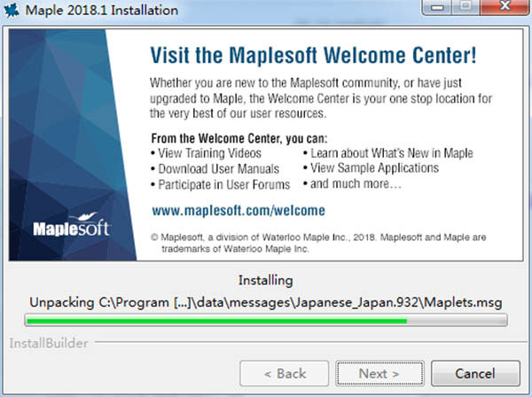
Task: Click the installation progress bar
Action: click(x=266, y=321)
